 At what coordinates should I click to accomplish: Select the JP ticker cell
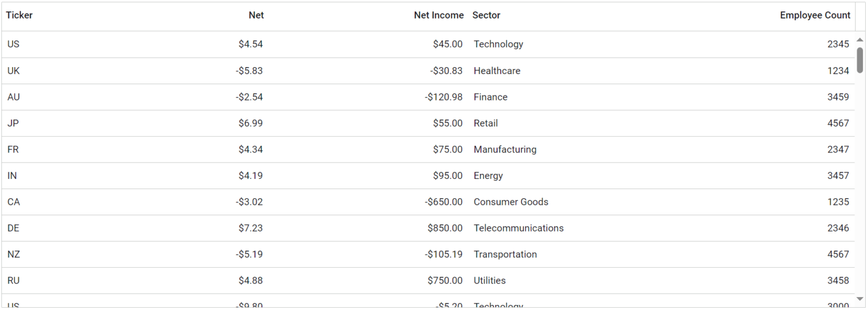coord(13,123)
